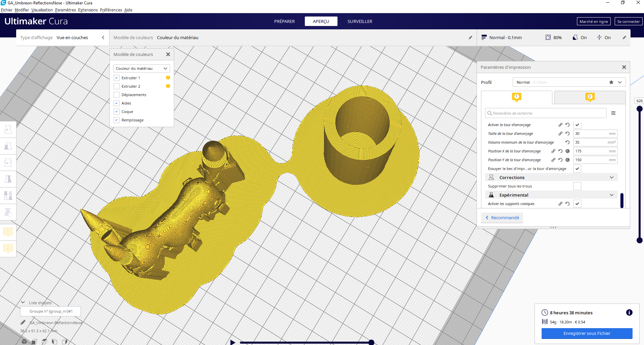
Task: Open the Modifier menu
Action: tap(22, 10)
